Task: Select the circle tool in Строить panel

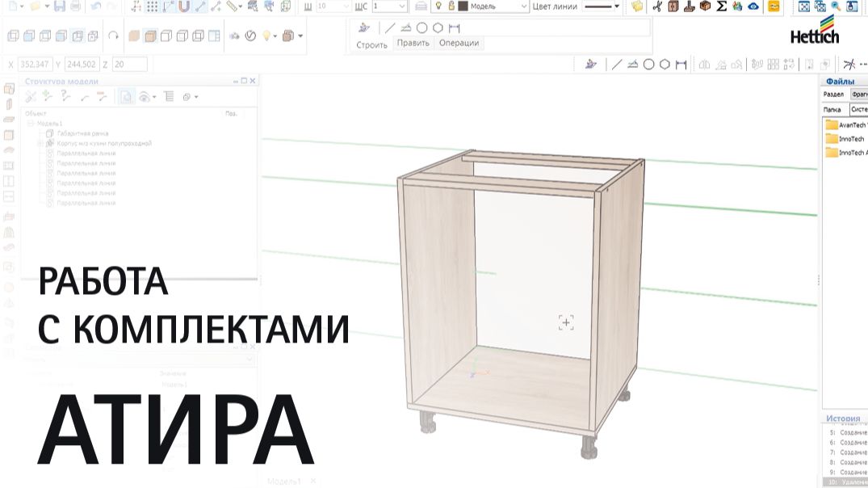Action: (x=421, y=27)
